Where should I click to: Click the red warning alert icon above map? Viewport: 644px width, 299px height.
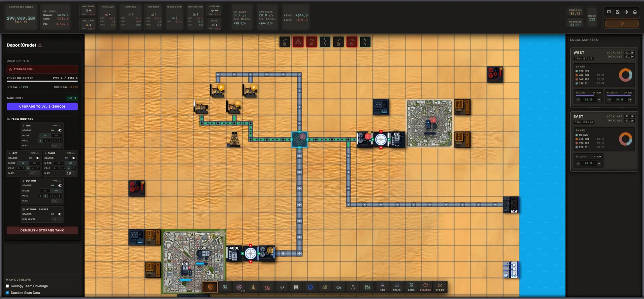pyautogui.click(x=298, y=42)
